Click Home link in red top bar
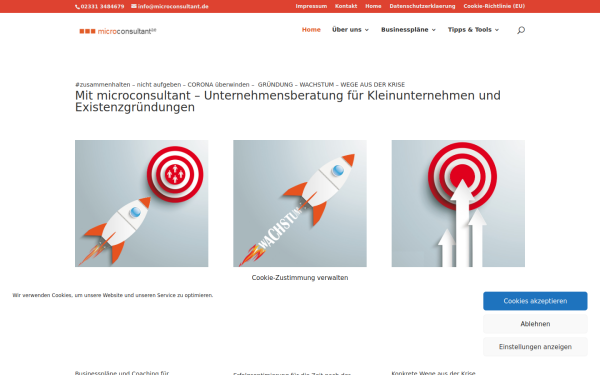 pos(373,6)
